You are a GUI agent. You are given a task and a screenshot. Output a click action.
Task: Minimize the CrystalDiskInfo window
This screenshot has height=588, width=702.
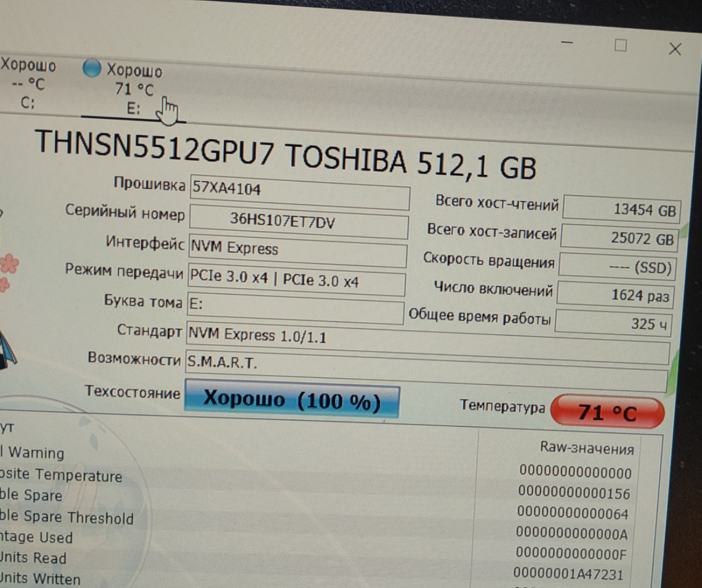pos(567,42)
